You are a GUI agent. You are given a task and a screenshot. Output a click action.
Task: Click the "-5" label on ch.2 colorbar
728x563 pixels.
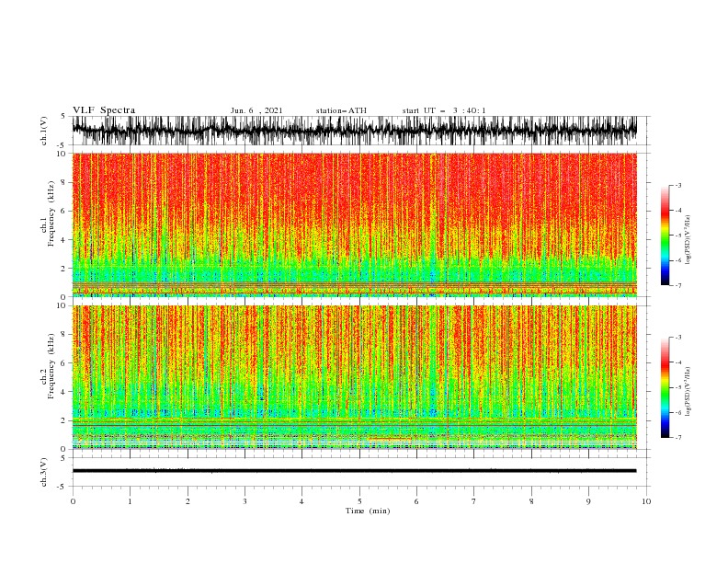click(678, 387)
